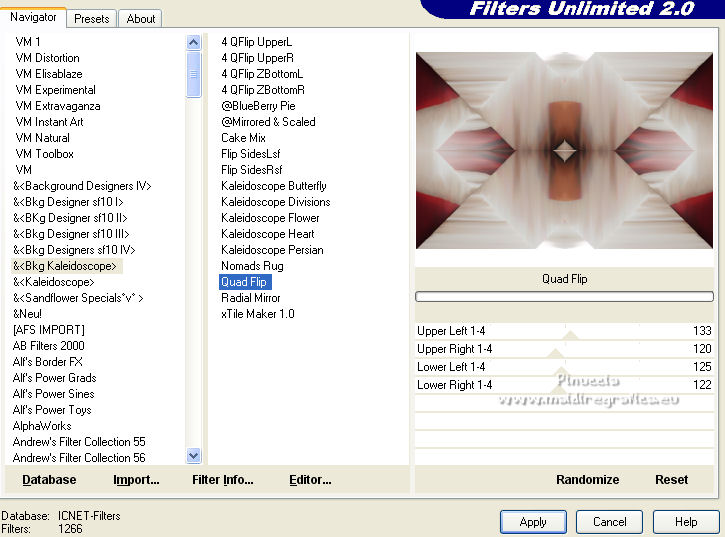Select Alf's Power Sines category
The height and width of the screenshot is (537, 725).
(53, 394)
